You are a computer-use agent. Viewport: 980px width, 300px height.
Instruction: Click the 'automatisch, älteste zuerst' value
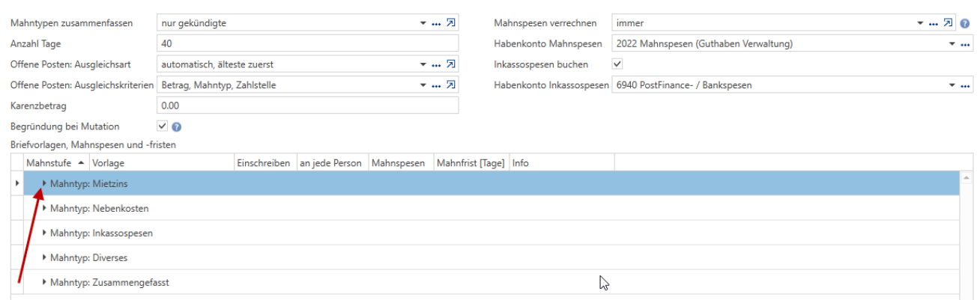[x=217, y=65]
